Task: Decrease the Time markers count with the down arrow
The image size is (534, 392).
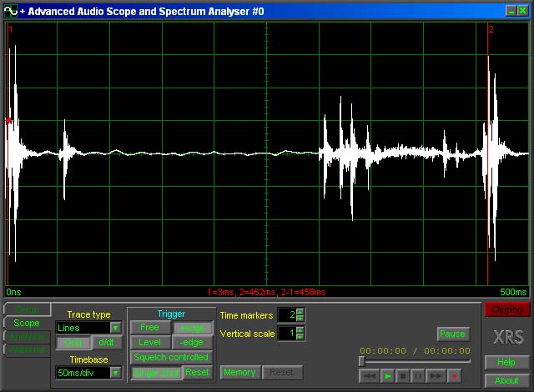Action: pyautogui.click(x=300, y=318)
